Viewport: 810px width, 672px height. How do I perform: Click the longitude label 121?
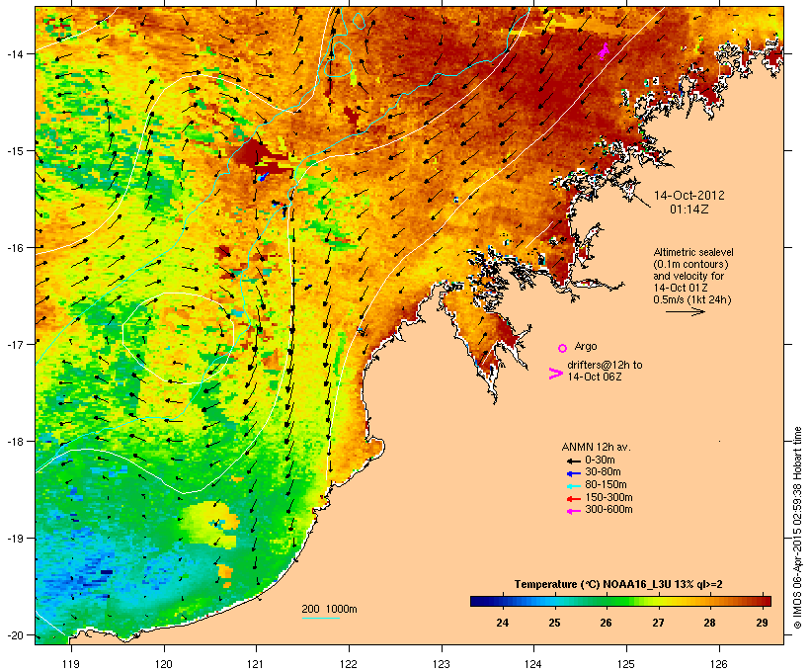click(256, 664)
